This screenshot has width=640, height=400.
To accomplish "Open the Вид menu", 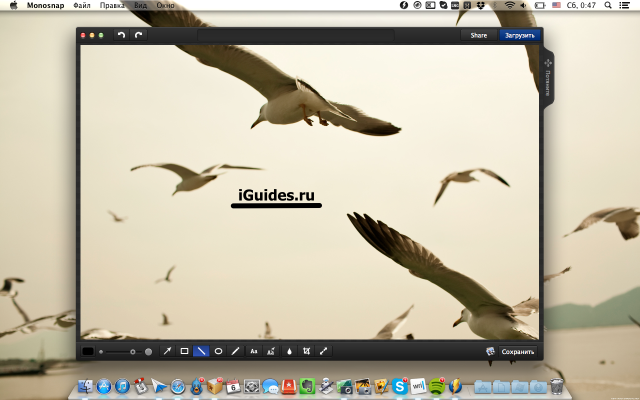I will 140,5.
